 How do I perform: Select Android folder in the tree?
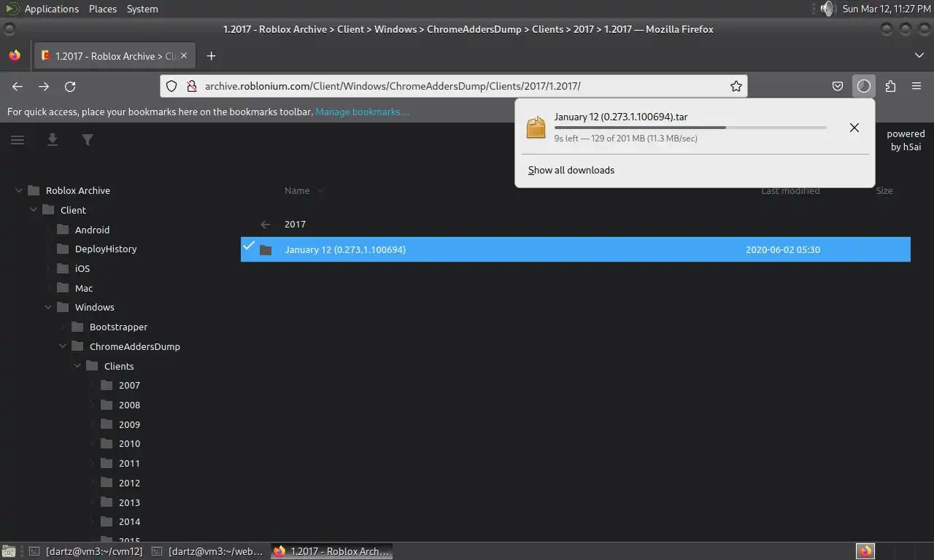(92, 230)
